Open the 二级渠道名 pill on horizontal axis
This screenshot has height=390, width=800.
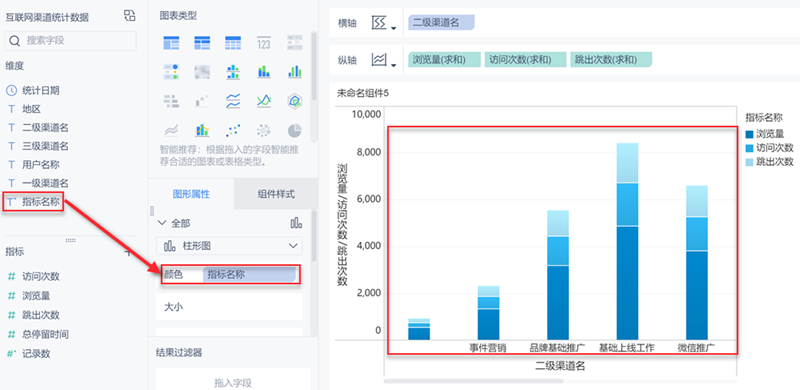[x=441, y=22]
